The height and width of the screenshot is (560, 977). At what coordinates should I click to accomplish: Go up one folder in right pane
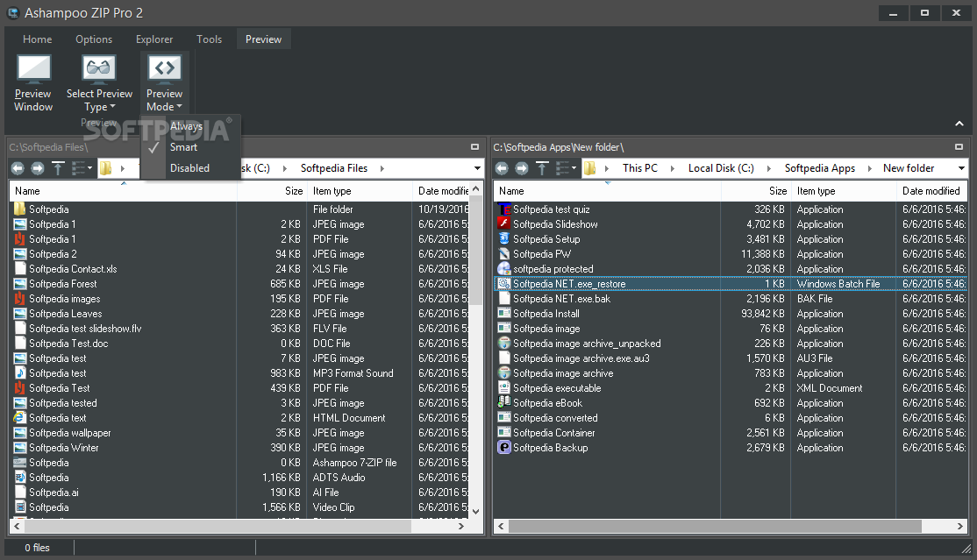coord(542,168)
